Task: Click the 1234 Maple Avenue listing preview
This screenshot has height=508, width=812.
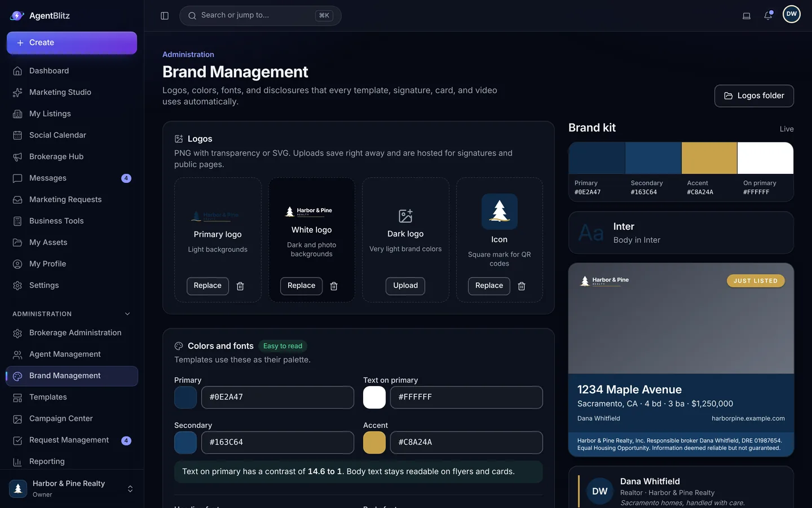Action: pos(681,360)
